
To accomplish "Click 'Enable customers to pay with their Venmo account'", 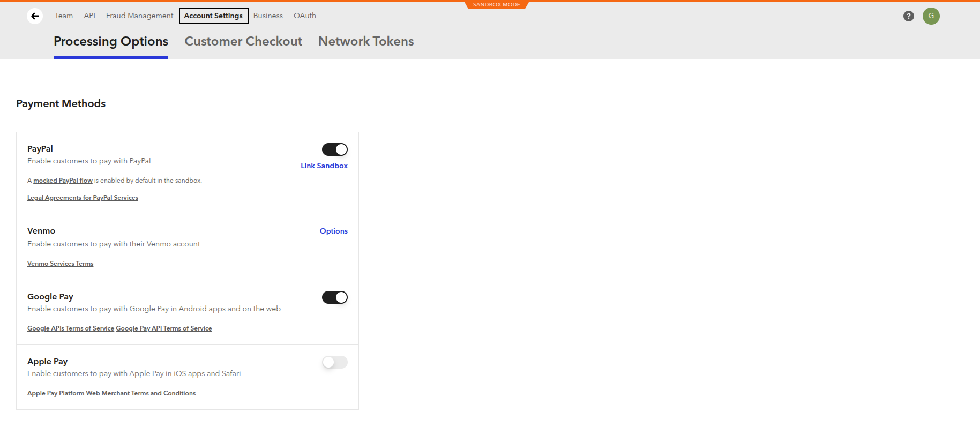I will [x=114, y=244].
